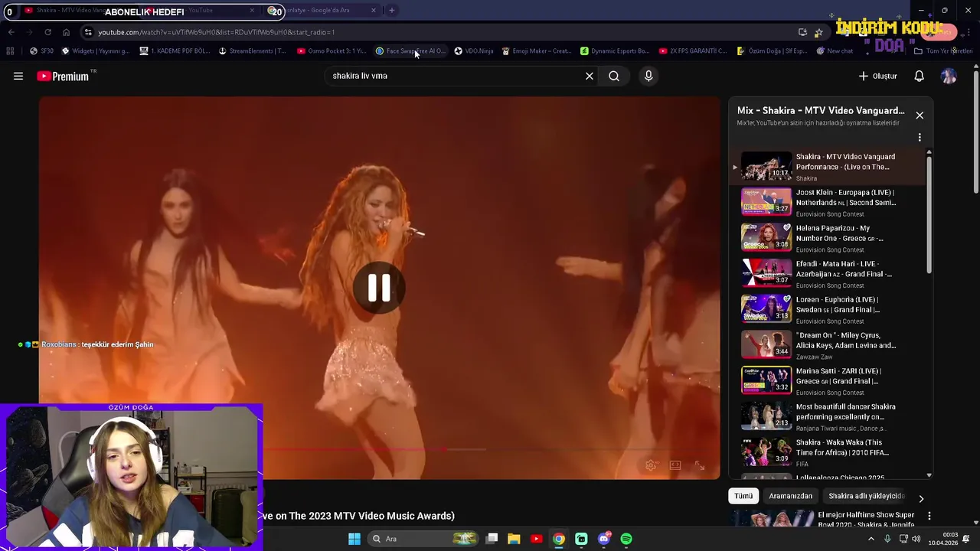
Task: Click the Oluştur create button
Action: [877, 76]
